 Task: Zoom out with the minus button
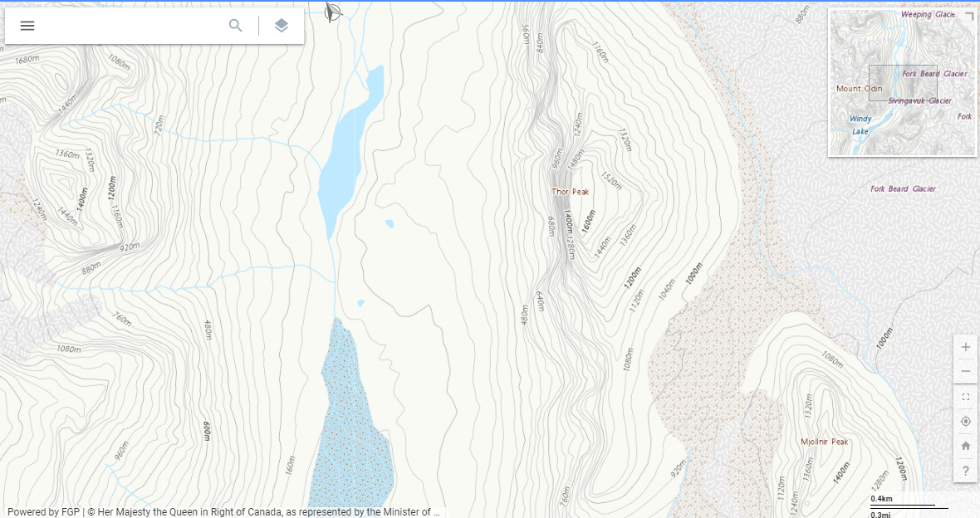(966, 371)
